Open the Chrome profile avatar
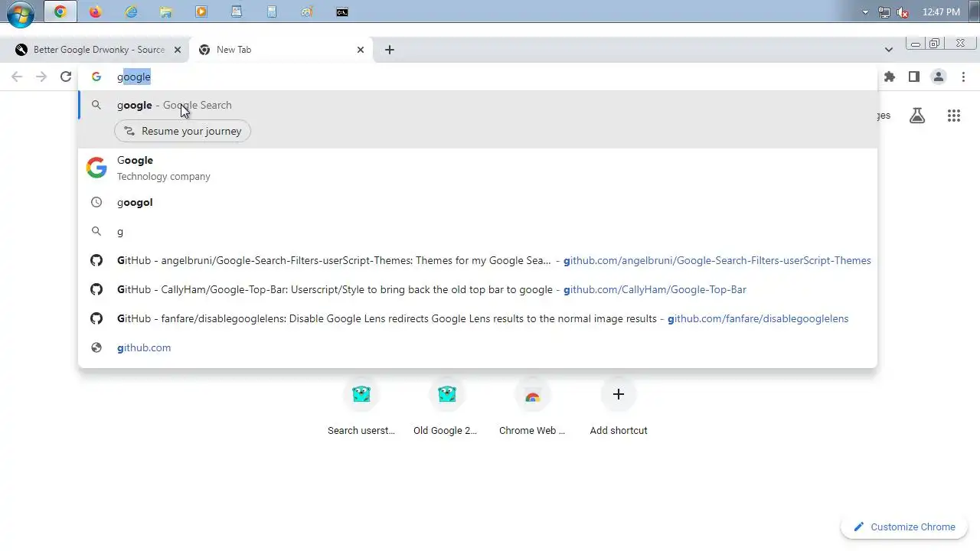The width and height of the screenshot is (980, 551). tap(938, 77)
